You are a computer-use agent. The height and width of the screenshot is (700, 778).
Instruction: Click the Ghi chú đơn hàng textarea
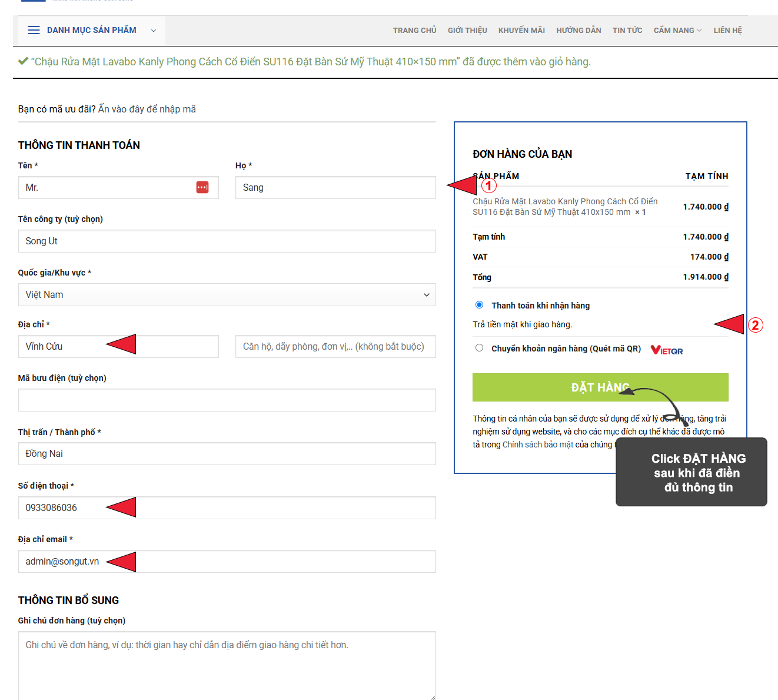(227, 665)
